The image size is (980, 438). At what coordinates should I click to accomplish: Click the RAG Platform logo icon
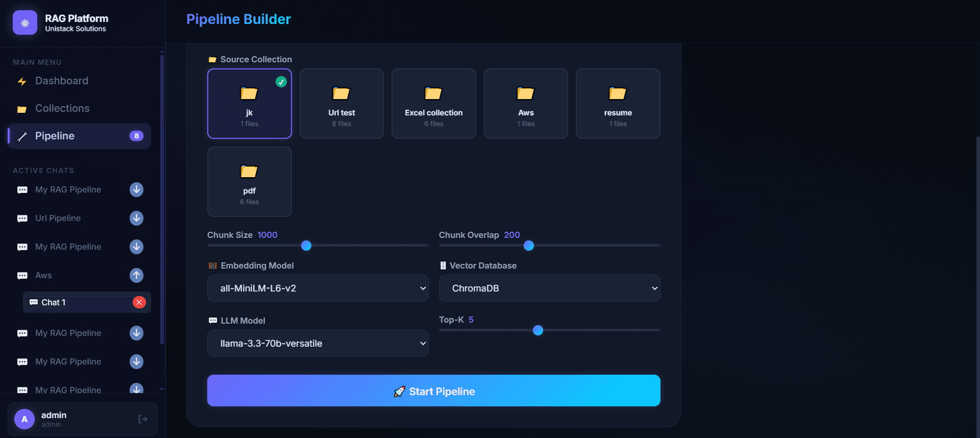click(25, 22)
